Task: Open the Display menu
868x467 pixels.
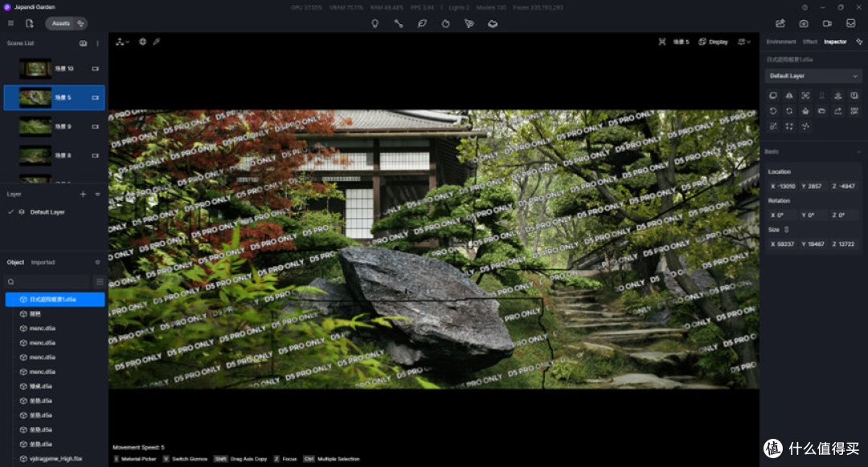Action: pyautogui.click(x=713, y=42)
